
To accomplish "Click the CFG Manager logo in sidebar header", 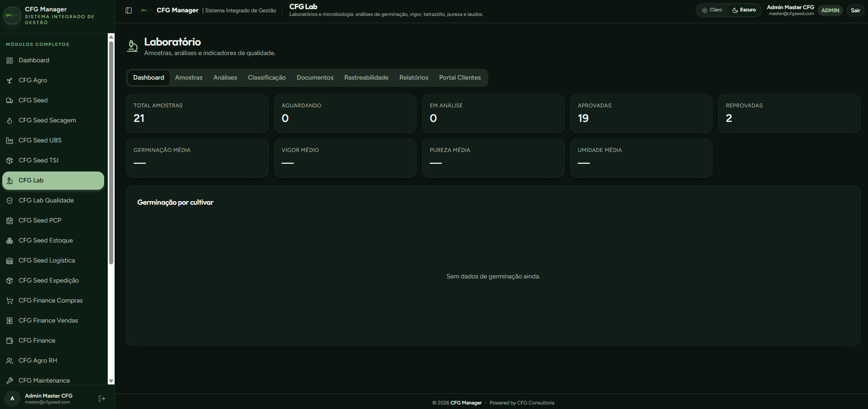I will tap(12, 15).
